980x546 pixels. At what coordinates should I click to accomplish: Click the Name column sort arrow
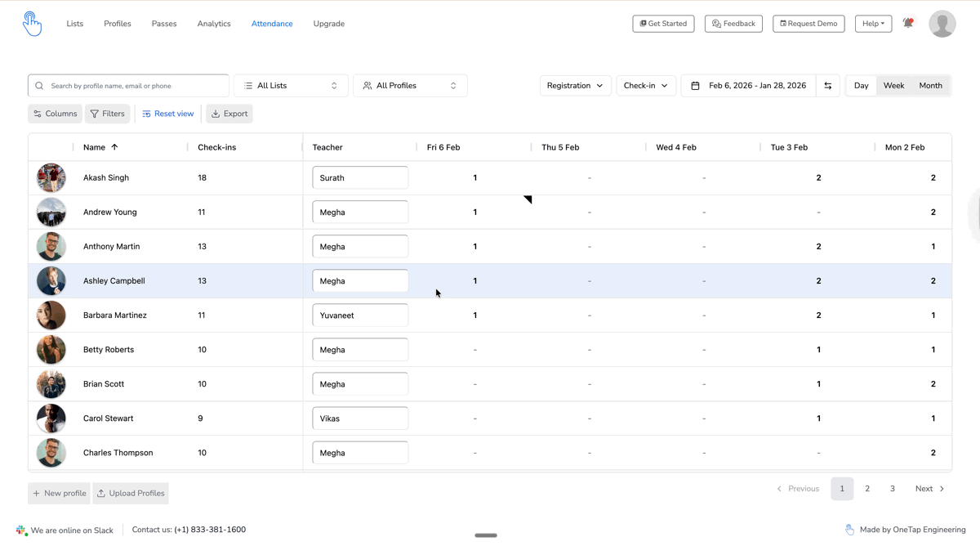click(114, 147)
